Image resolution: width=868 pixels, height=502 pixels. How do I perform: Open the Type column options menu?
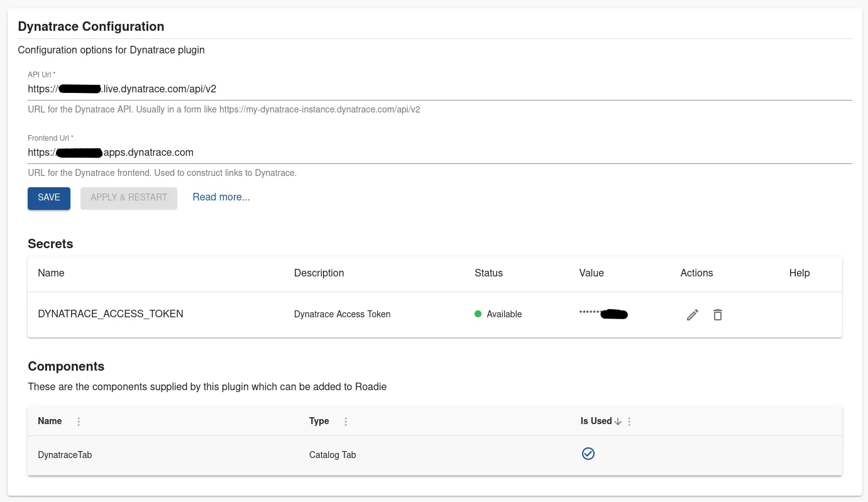[x=346, y=421]
